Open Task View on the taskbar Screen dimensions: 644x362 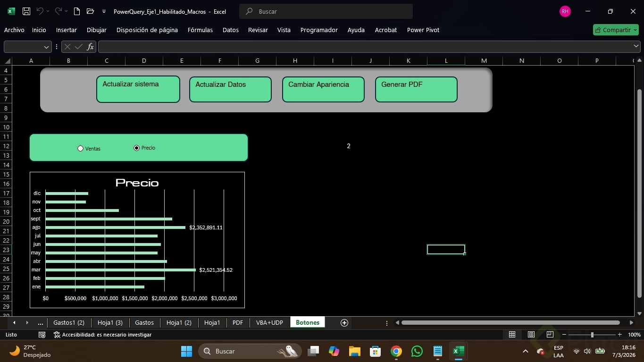click(x=313, y=351)
